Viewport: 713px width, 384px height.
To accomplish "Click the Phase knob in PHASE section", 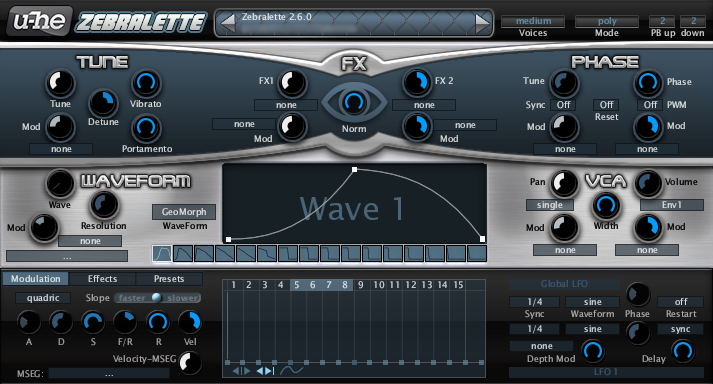I will (648, 83).
